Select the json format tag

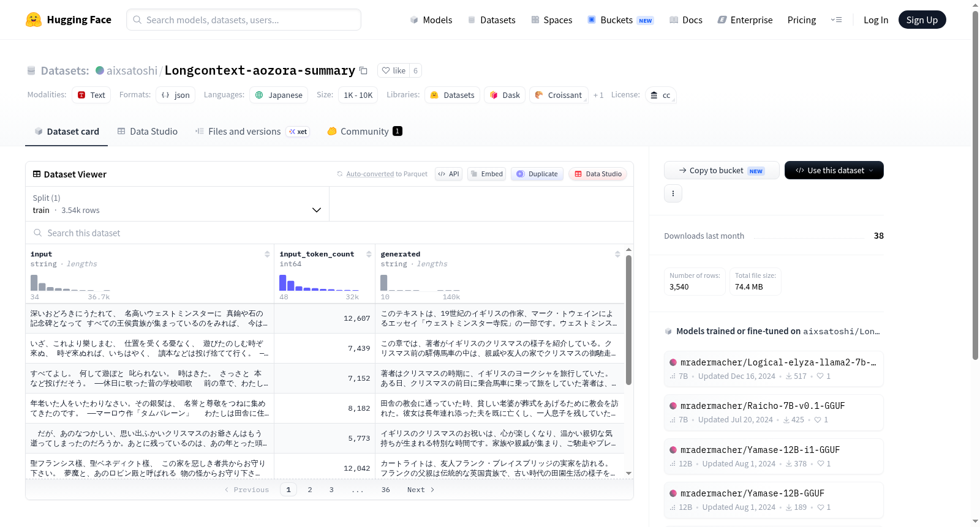pos(175,95)
